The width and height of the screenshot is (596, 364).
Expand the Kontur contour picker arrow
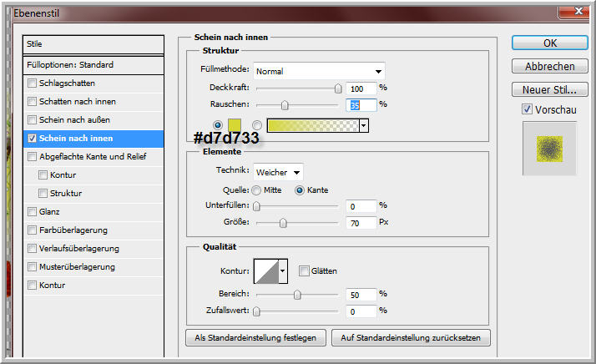283,271
